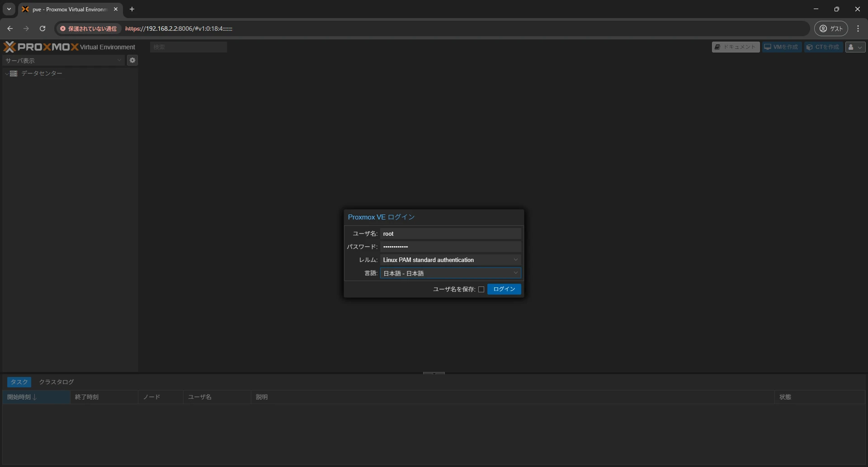The image size is (868, 467).
Task: Select the データセンター tree node
Action: [42, 73]
